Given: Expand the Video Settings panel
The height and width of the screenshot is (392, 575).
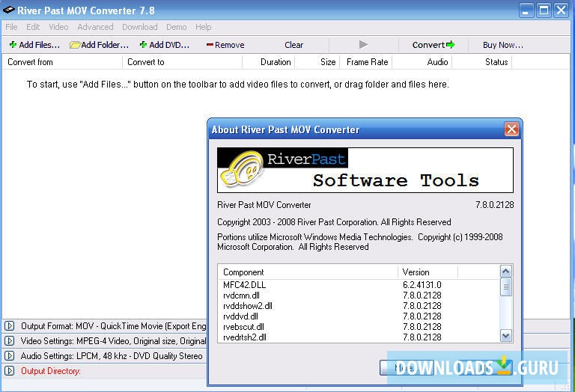Looking at the screenshot, I should click(x=10, y=340).
